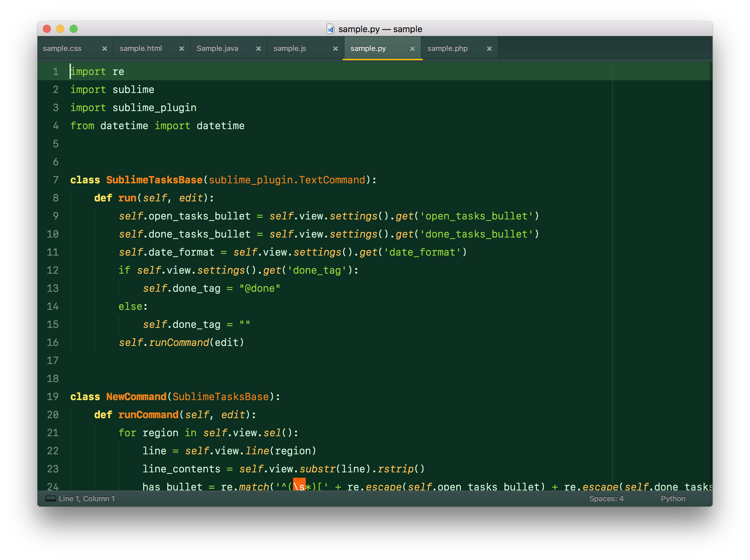
Task: Close the Sample.java tab
Action: (259, 49)
